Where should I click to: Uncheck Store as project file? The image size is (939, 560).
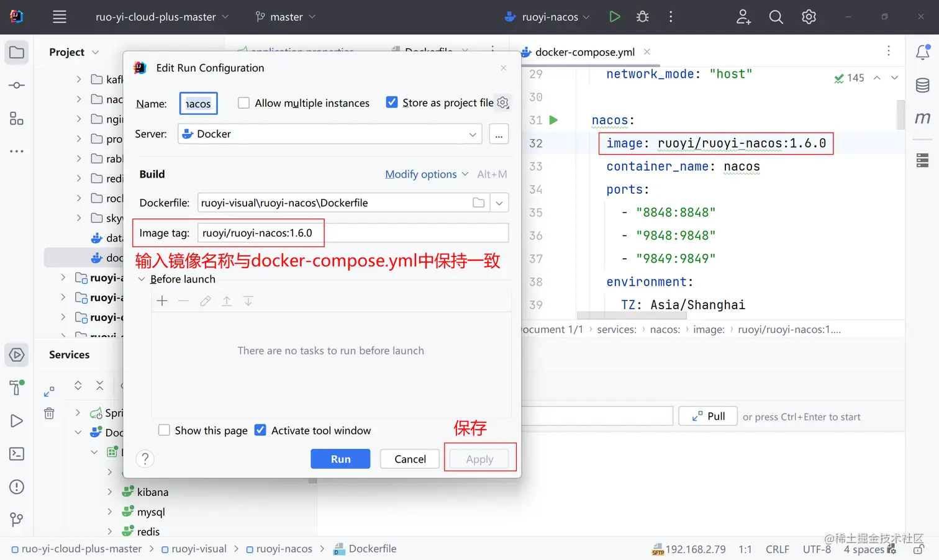click(392, 102)
